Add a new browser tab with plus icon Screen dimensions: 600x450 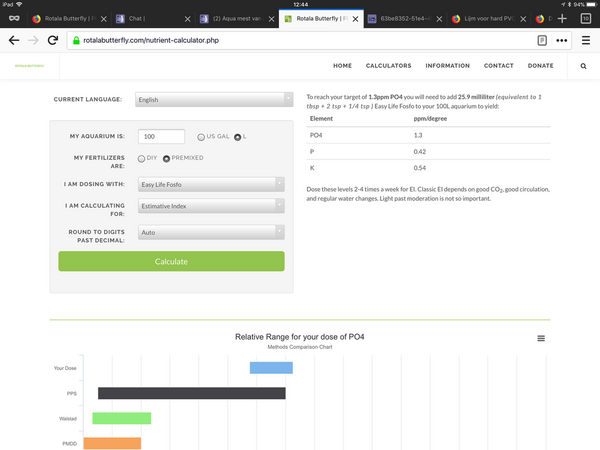click(562, 18)
